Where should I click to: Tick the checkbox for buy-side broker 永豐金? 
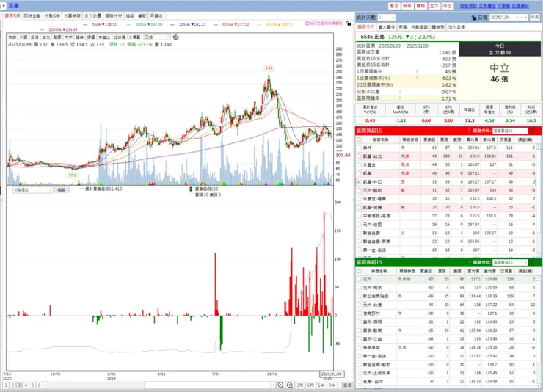click(359, 165)
